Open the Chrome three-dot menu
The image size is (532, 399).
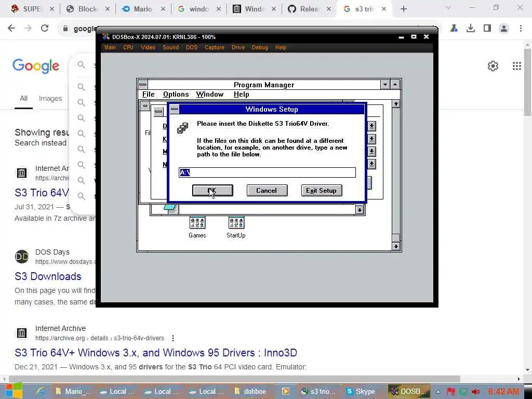521,28
